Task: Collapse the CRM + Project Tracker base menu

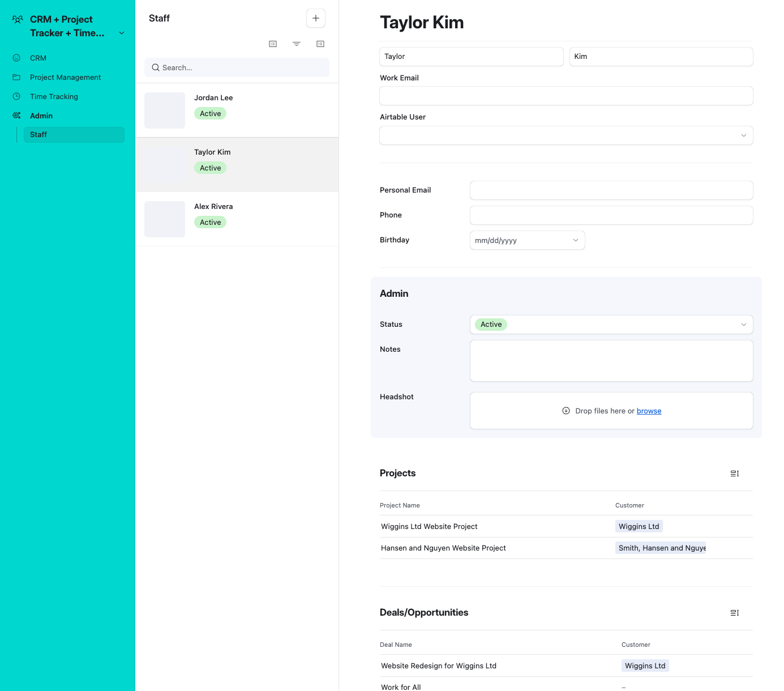Action: (121, 33)
